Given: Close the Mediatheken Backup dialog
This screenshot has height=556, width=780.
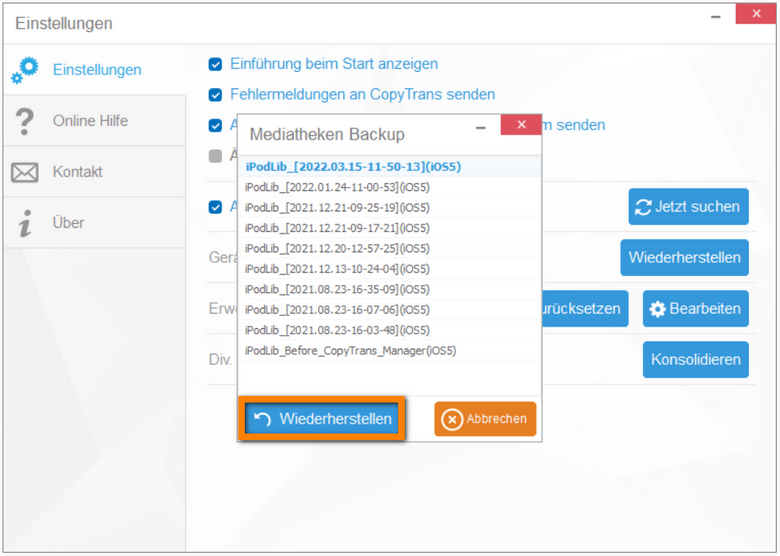Looking at the screenshot, I should [521, 124].
